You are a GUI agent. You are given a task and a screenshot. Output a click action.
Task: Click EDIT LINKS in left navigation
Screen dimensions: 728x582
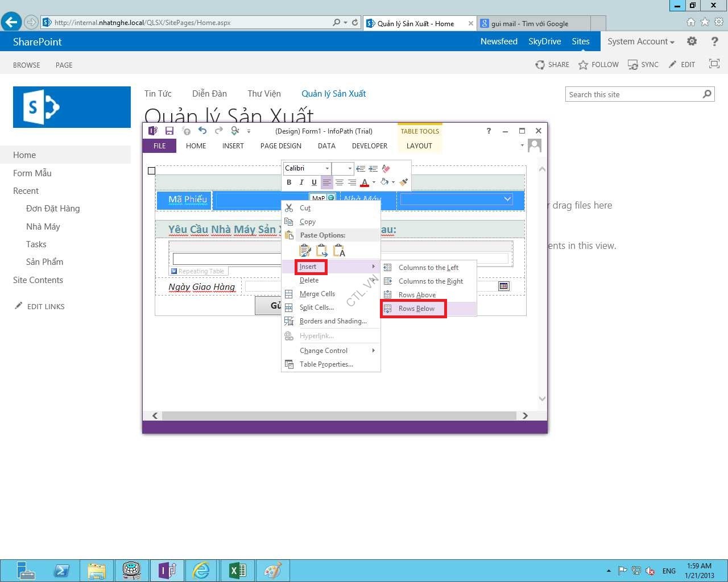pyautogui.click(x=45, y=306)
